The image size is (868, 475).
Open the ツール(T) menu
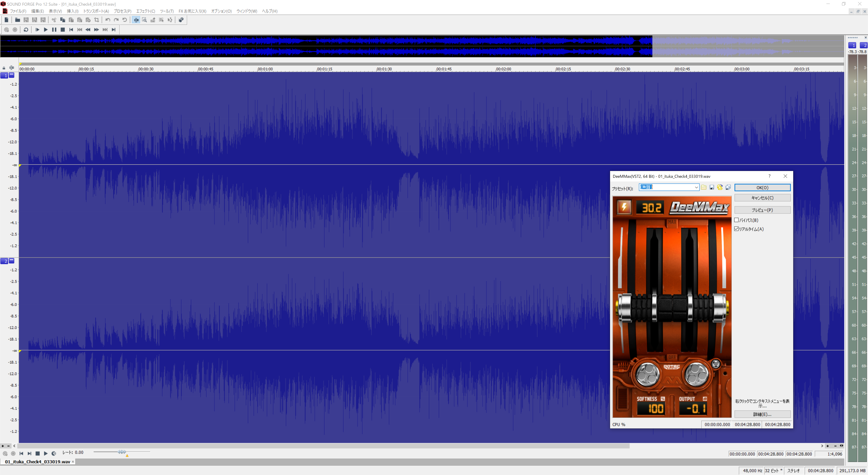pos(167,11)
